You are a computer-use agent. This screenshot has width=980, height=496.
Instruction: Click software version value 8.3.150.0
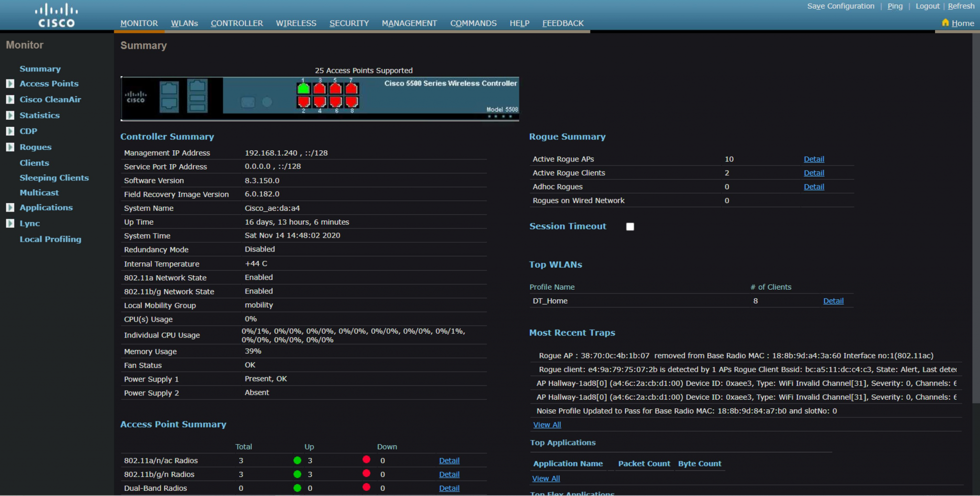click(x=262, y=180)
